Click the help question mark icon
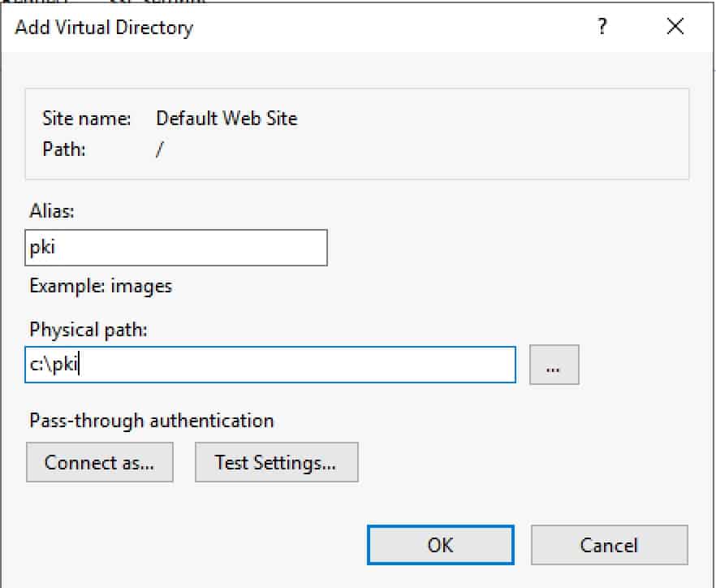The width and height of the screenshot is (716, 588). [602, 27]
